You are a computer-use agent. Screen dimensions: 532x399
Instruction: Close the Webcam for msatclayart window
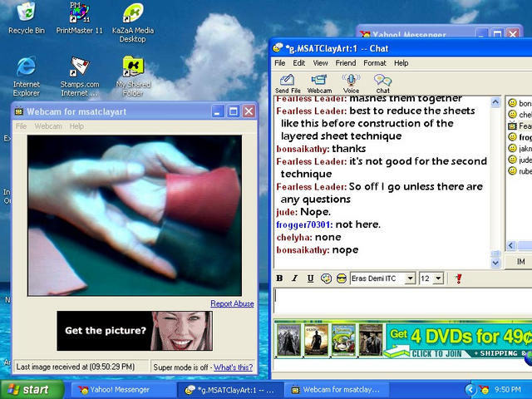click(x=249, y=111)
